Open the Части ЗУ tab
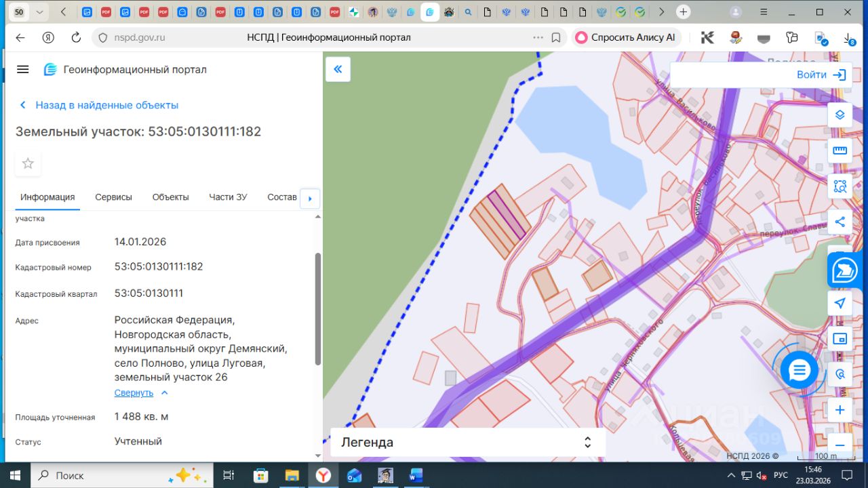The height and width of the screenshot is (488, 868). 228,197
